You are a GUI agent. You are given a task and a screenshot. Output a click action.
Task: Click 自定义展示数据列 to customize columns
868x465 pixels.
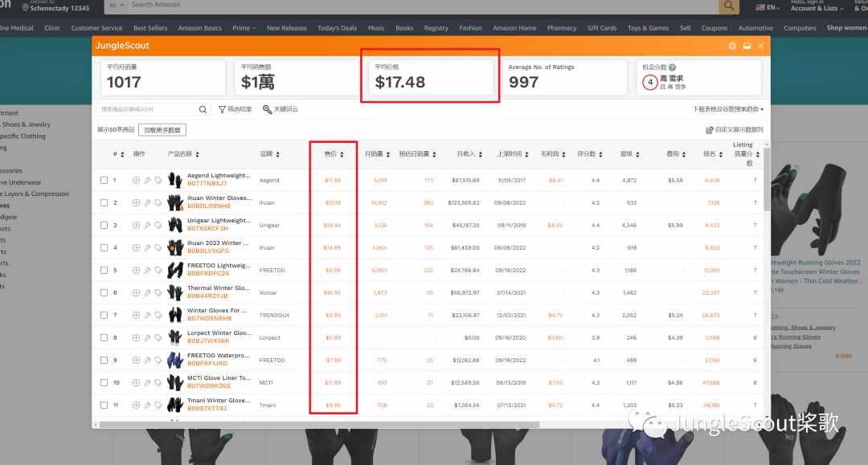(735, 130)
